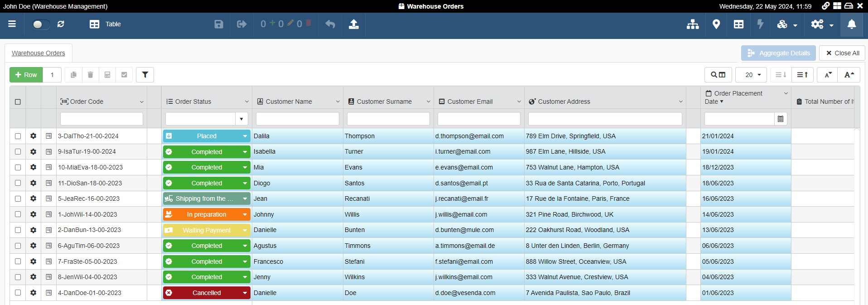Select the checkbox for order 9-IsaTur-19-00-2024
Viewport: 868px width, 305px height.
point(18,151)
